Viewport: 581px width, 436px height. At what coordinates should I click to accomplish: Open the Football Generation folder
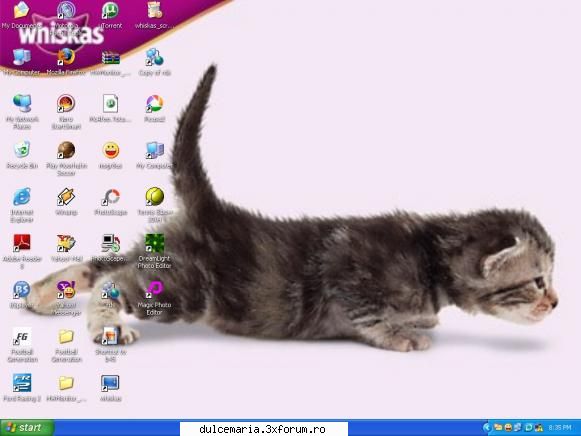(66, 336)
